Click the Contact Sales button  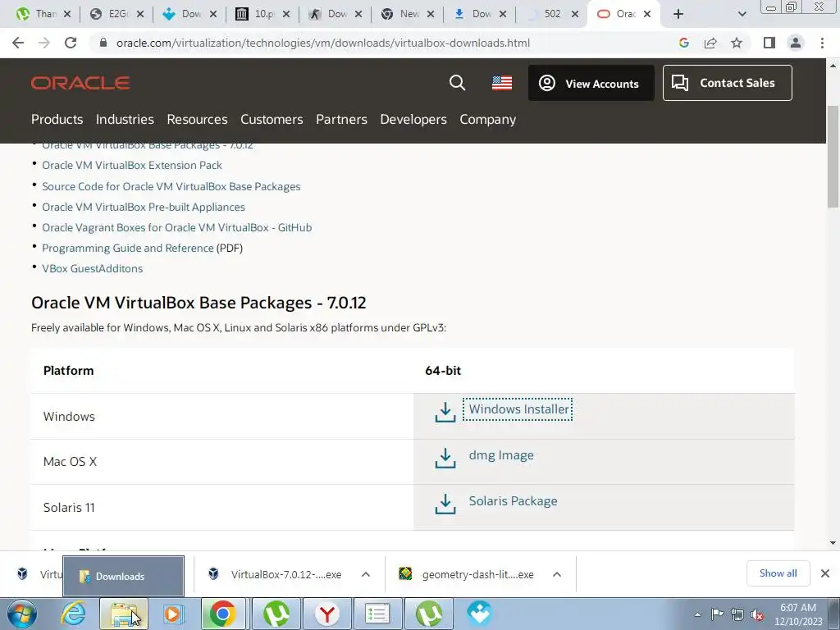coord(727,83)
